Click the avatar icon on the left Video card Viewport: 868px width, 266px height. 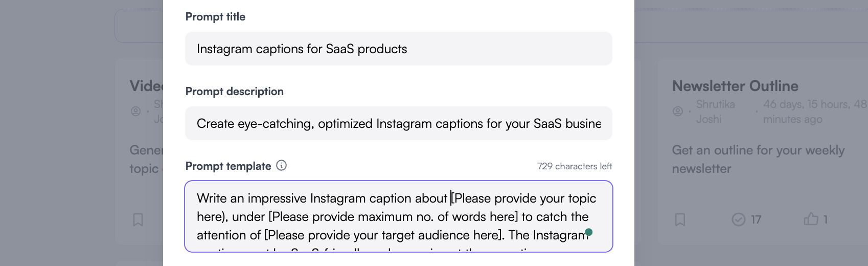pos(135,111)
